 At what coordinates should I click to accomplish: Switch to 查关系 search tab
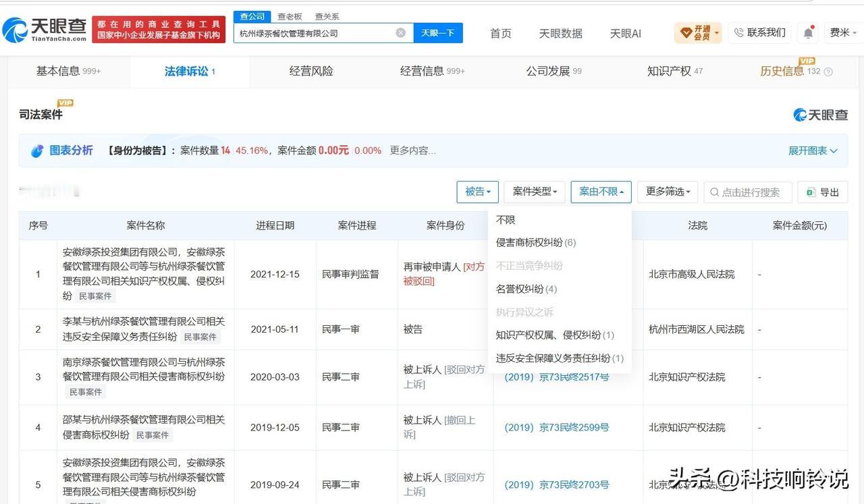tap(327, 16)
